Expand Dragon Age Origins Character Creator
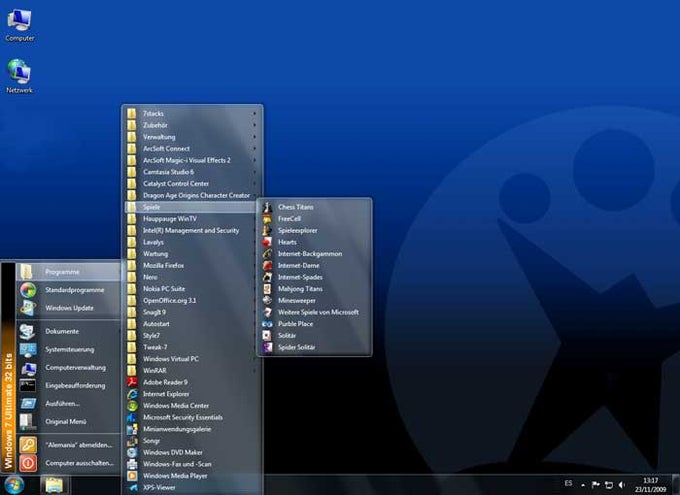 point(193,195)
